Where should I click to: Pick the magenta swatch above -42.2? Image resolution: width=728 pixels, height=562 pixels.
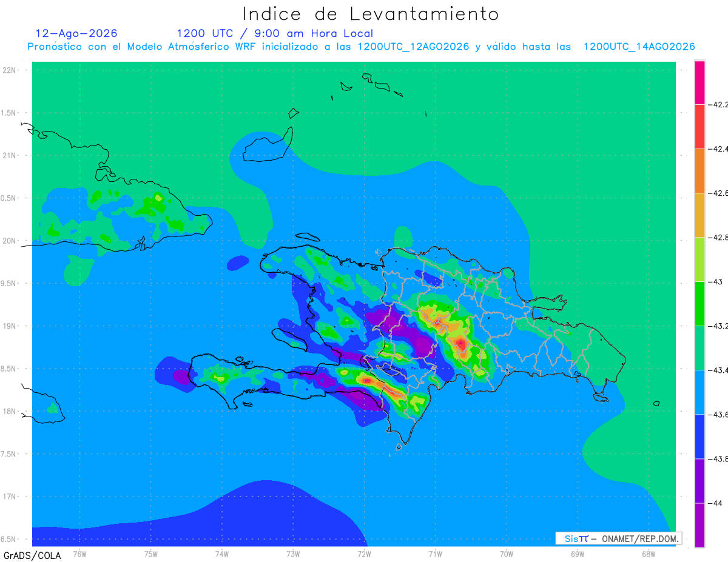click(x=699, y=82)
